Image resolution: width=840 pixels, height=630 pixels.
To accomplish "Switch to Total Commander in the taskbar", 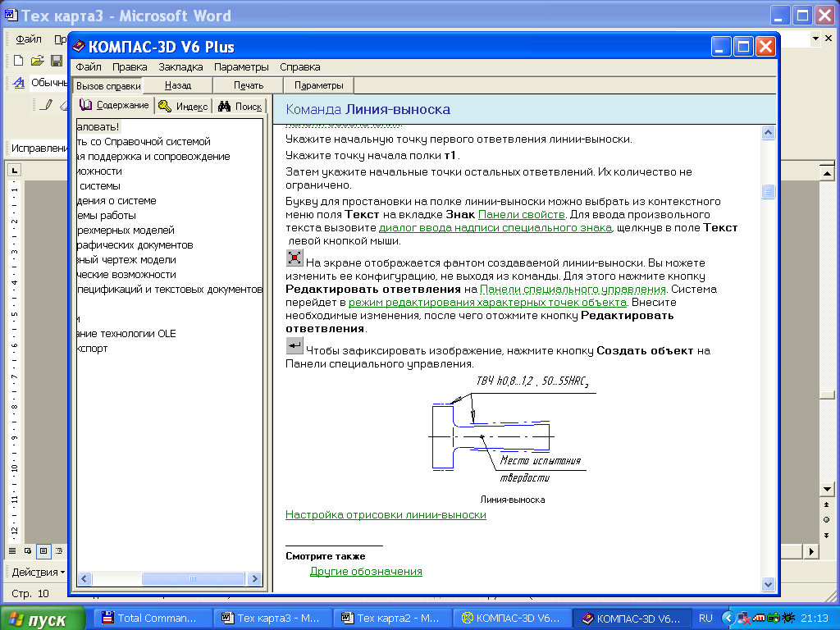I will click(152, 619).
